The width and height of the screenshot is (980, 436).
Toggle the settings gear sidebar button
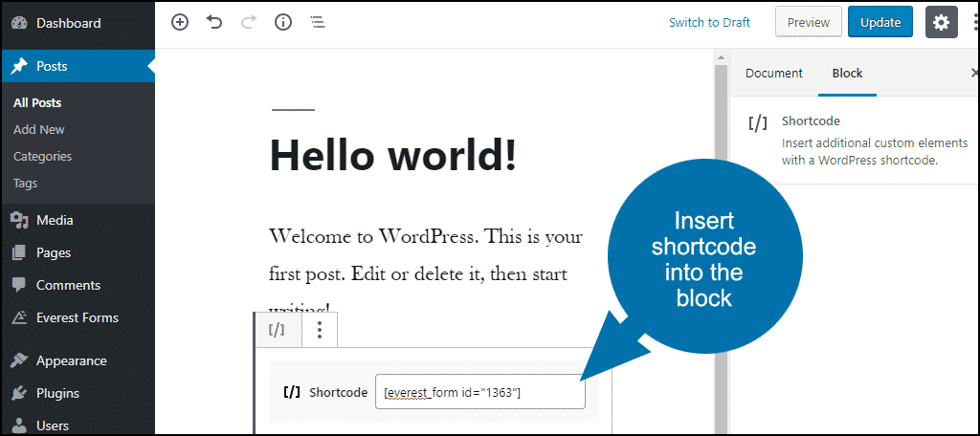coord(942,23)
